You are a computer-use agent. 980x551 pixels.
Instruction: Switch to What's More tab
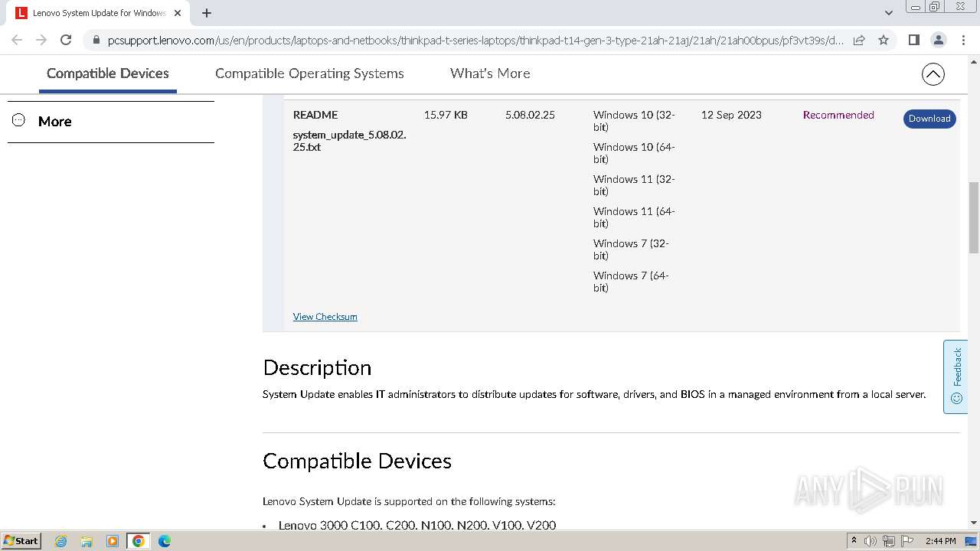(490, 73)
